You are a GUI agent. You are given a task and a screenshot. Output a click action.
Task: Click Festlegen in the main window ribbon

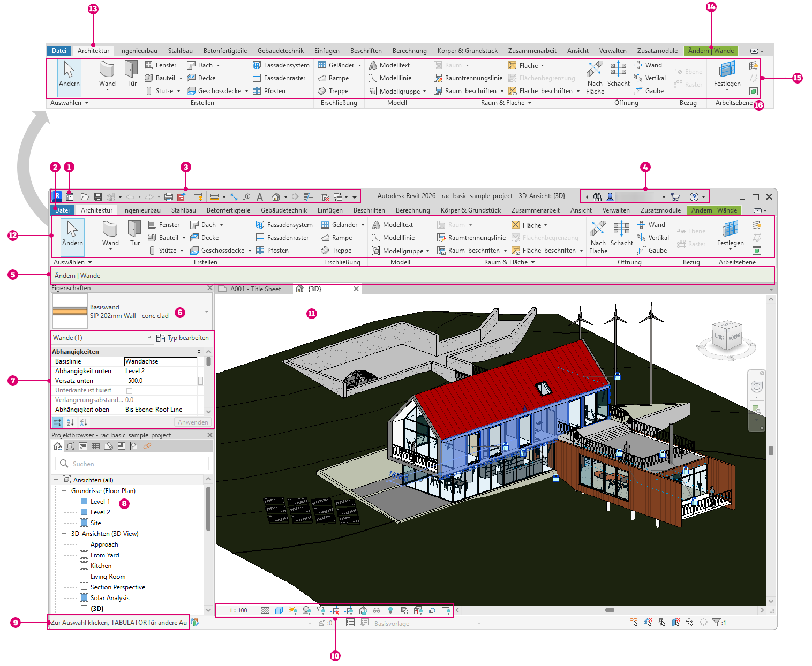[731, 236]
